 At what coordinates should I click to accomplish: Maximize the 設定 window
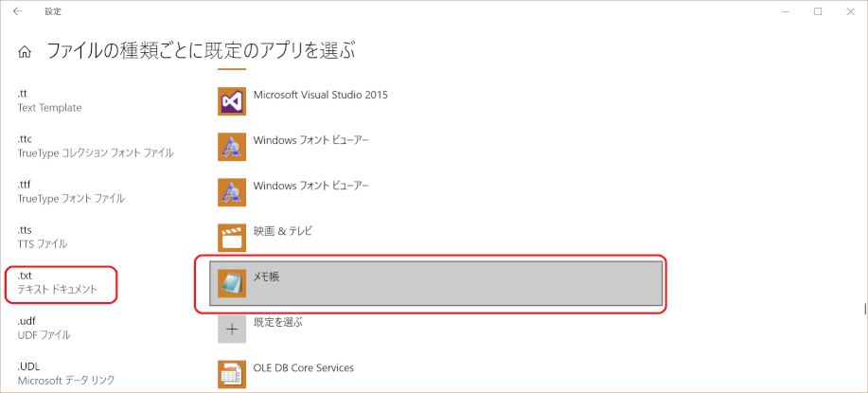[x=818, y=11]
